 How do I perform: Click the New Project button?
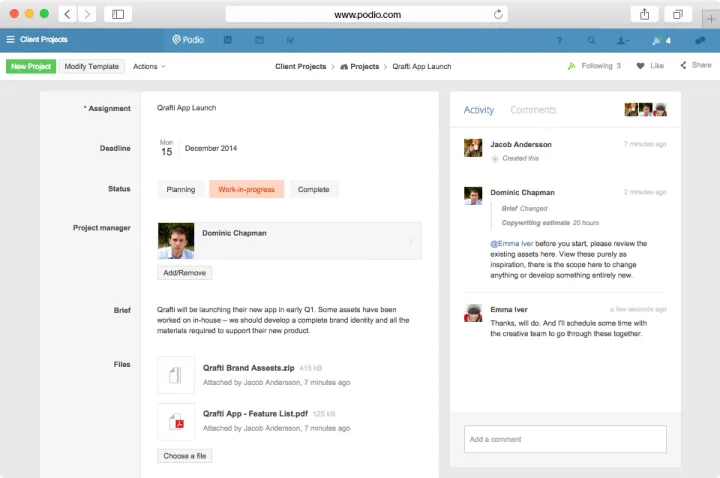(31, 66)
